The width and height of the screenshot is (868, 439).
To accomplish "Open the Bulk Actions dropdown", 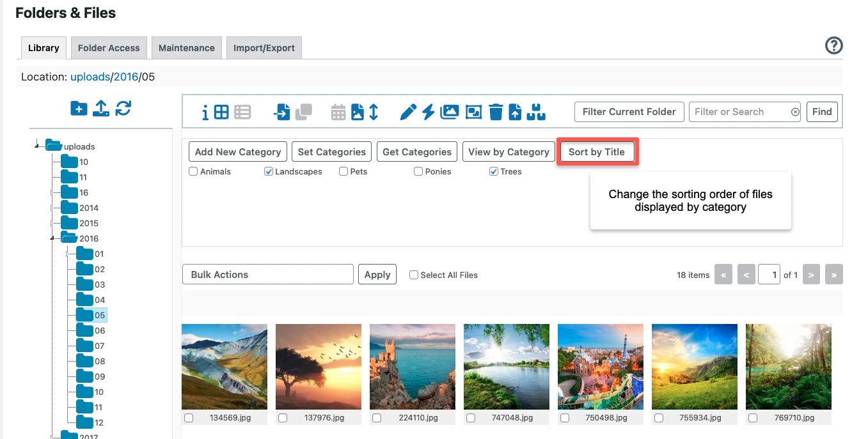I will (x=267, y=274).
